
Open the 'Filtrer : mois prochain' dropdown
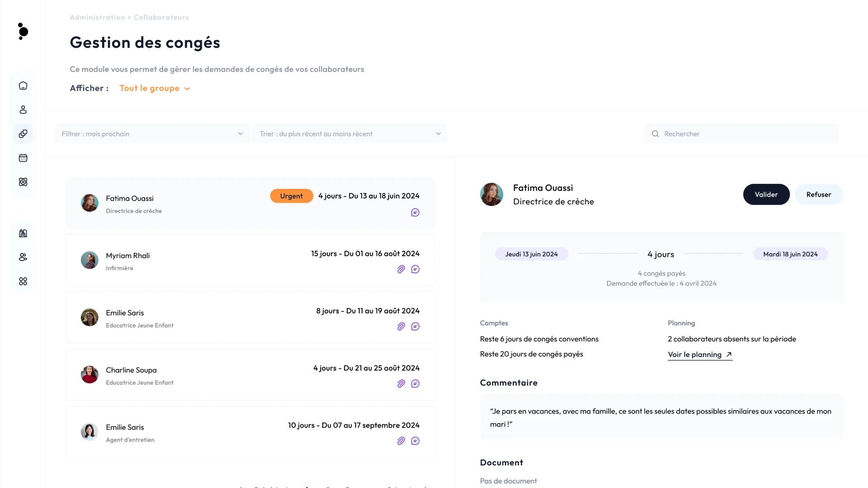(152, 134)
